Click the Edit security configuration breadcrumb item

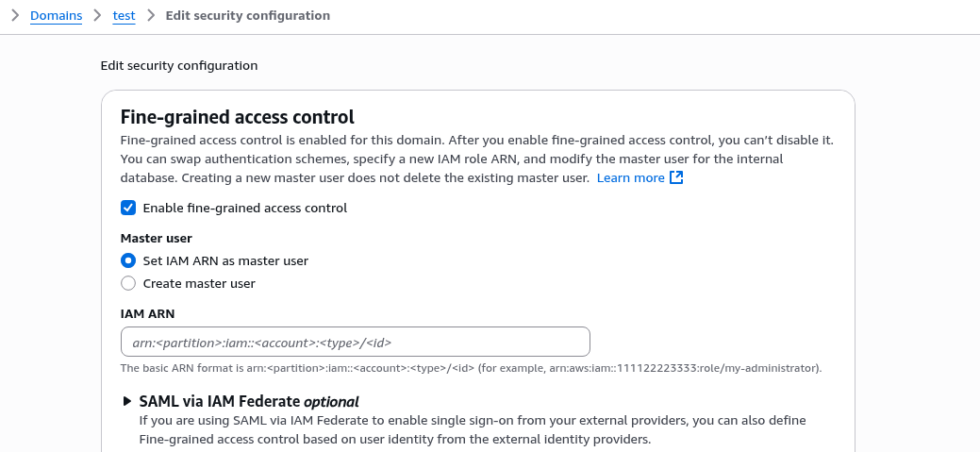coord(247,16)
